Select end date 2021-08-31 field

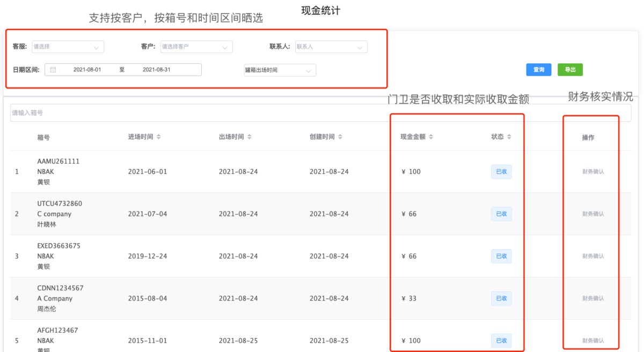pyautogui.click(x=157, y=70)
